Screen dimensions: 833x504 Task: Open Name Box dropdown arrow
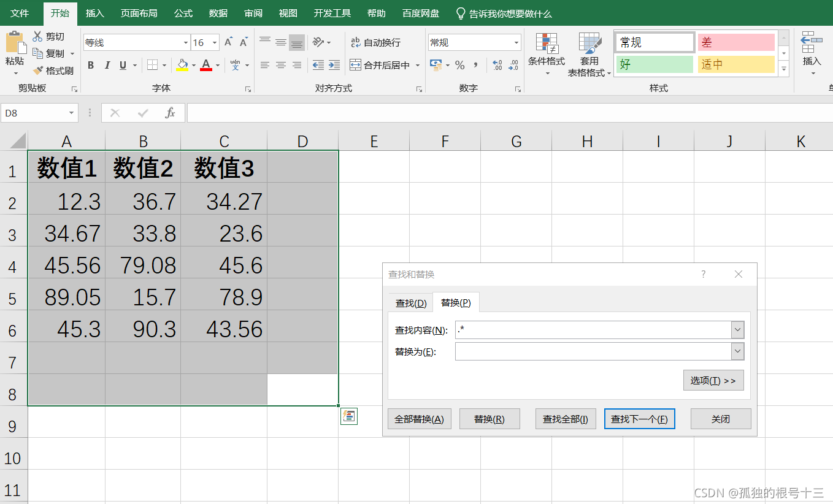point(72,113)
